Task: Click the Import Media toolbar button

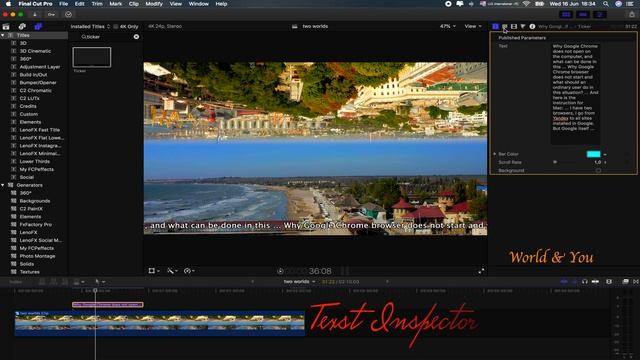Action: coord(35,14)
